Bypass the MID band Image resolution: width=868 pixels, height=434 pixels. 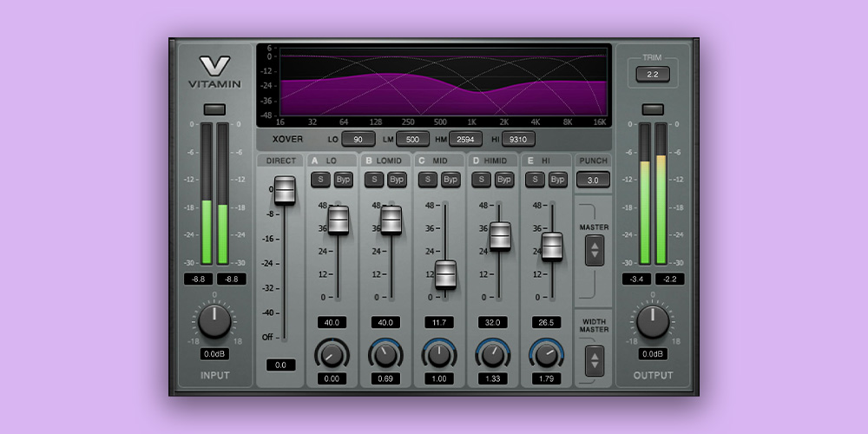coord(450,180)
